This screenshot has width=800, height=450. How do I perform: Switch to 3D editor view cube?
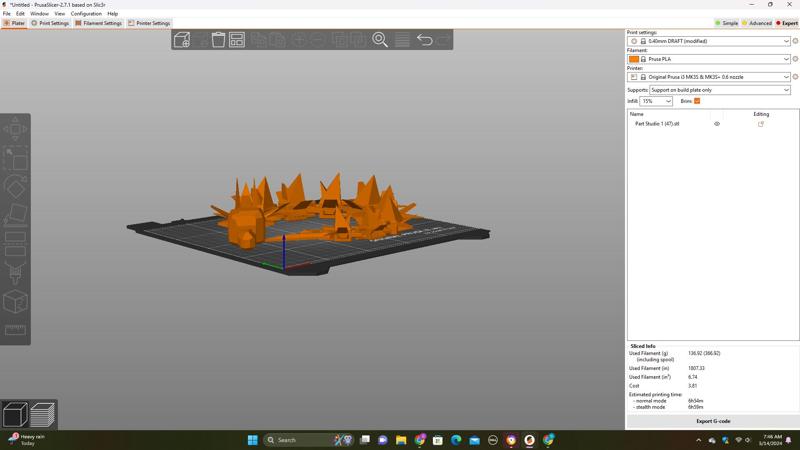15,414
